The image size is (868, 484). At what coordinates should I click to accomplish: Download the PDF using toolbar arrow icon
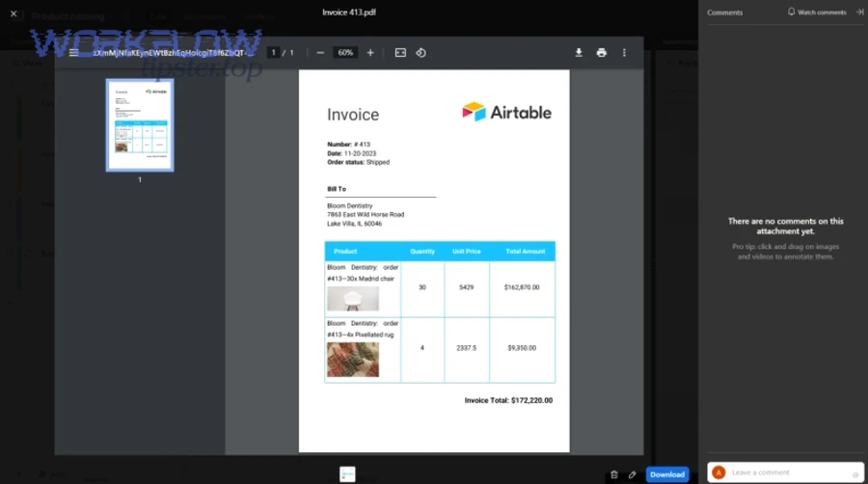579,53
